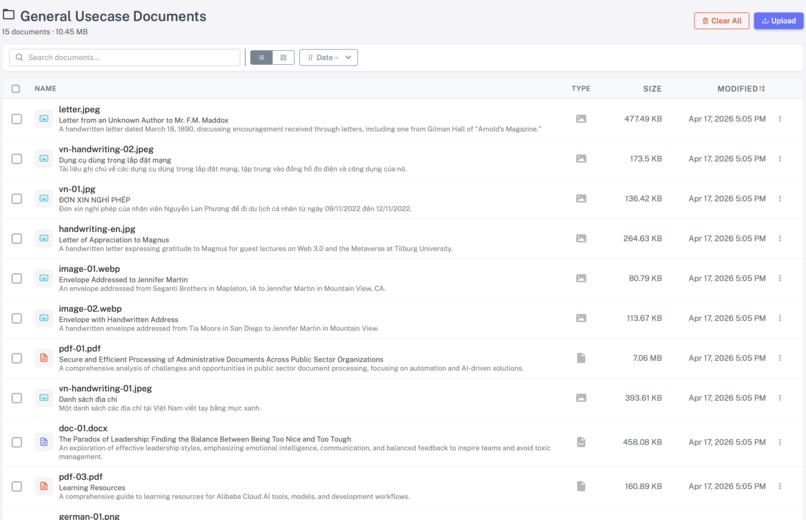Click the Upload button
Screen dimensions: 806x520
(778, 21)
